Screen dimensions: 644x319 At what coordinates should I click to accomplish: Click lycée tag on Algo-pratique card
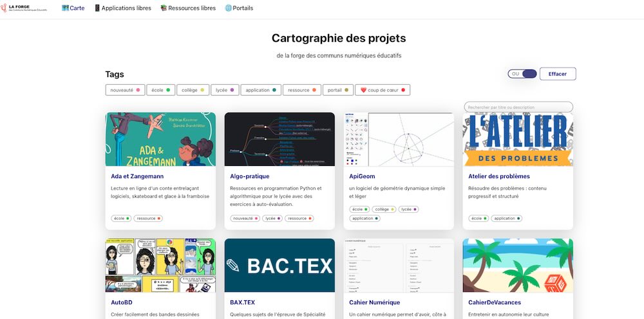272,219
